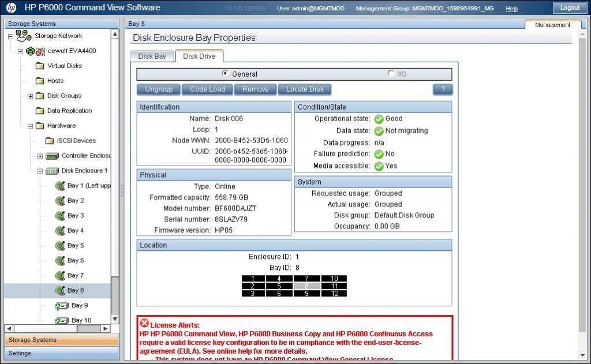
Task: Click the Media accessible check icon
Action: click(x=379, y=166)
